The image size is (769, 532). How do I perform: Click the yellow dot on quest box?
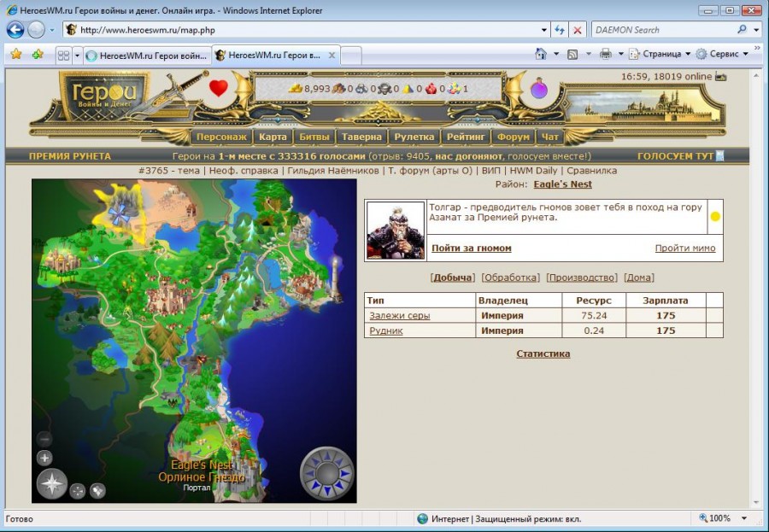point(715,216)
